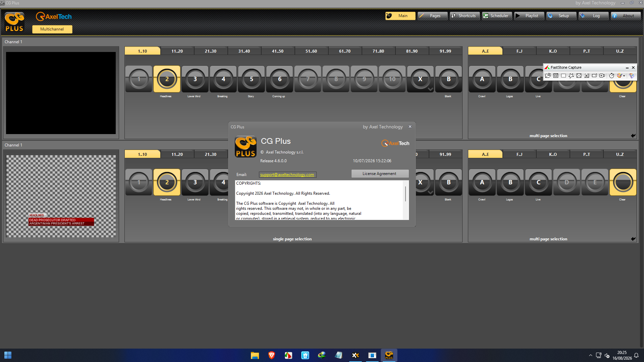Screen dimensions: 644x362
Task: Click bottom channel preview with headlines graphic
Action: (61, 196)
